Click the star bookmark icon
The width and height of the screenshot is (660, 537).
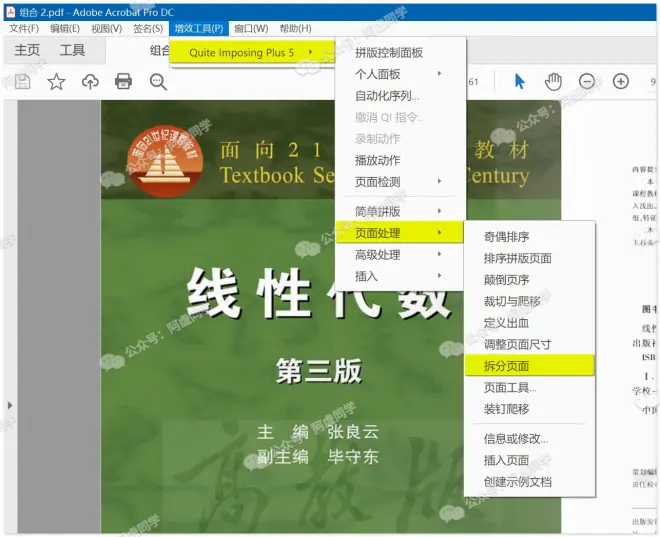[x=56, y=81]
